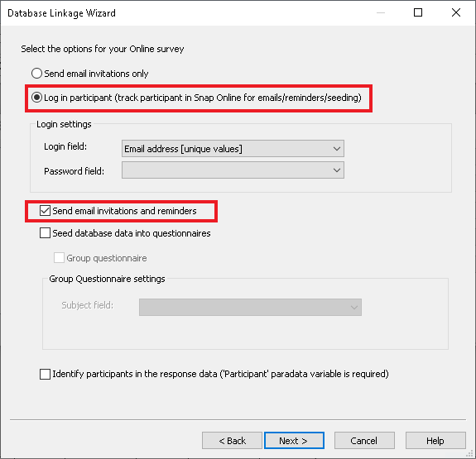Return to previous step with Back
The height and width of the screenshot is (459, 476).
pos(232,440)
